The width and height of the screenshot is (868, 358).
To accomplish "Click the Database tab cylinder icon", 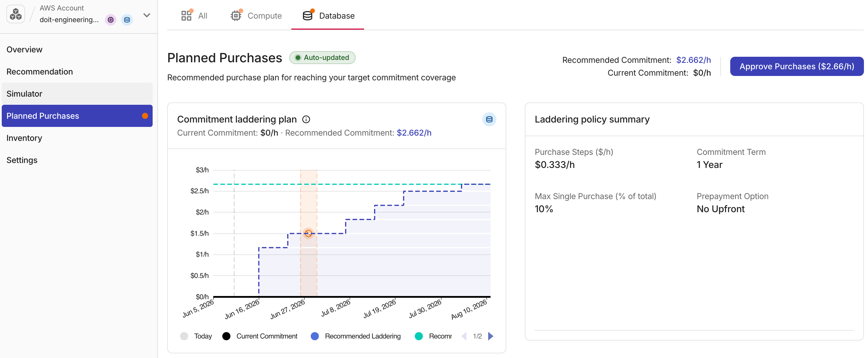I will click(x=308, y=15).
